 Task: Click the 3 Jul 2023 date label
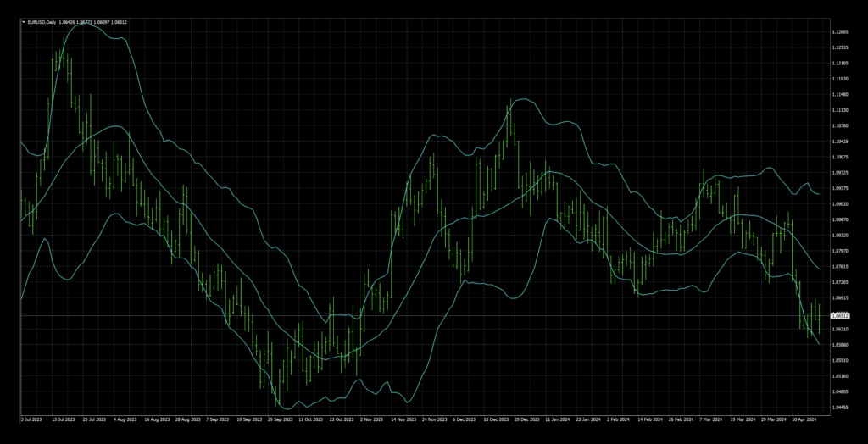(x=31, y=419)
